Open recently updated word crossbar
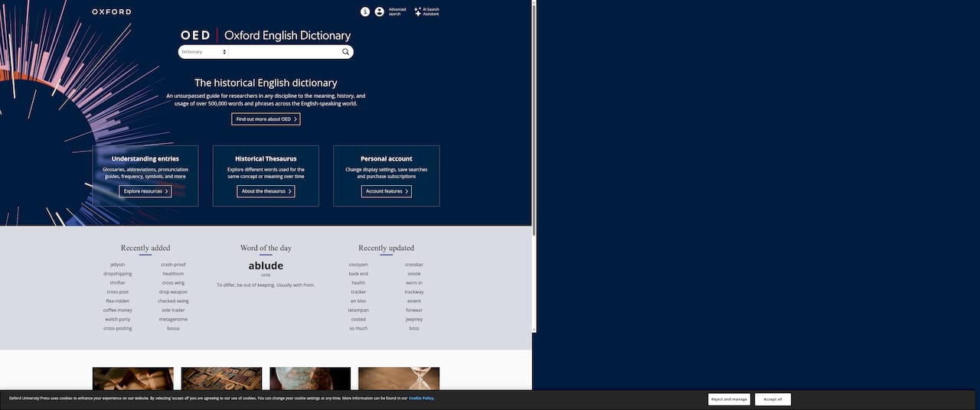This screenshot has height=410, width=980. click(x=414, y=265)
